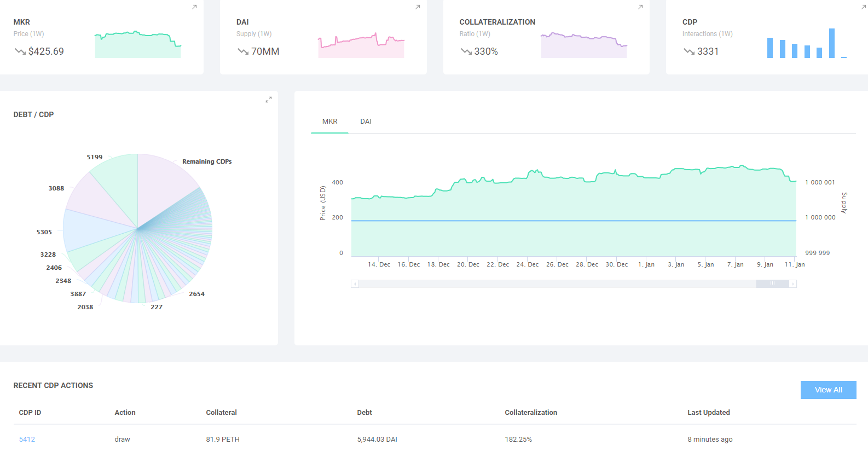
Task: Click the 'COLLATERALIZATION' card title
Action: (x=497, y=22)
